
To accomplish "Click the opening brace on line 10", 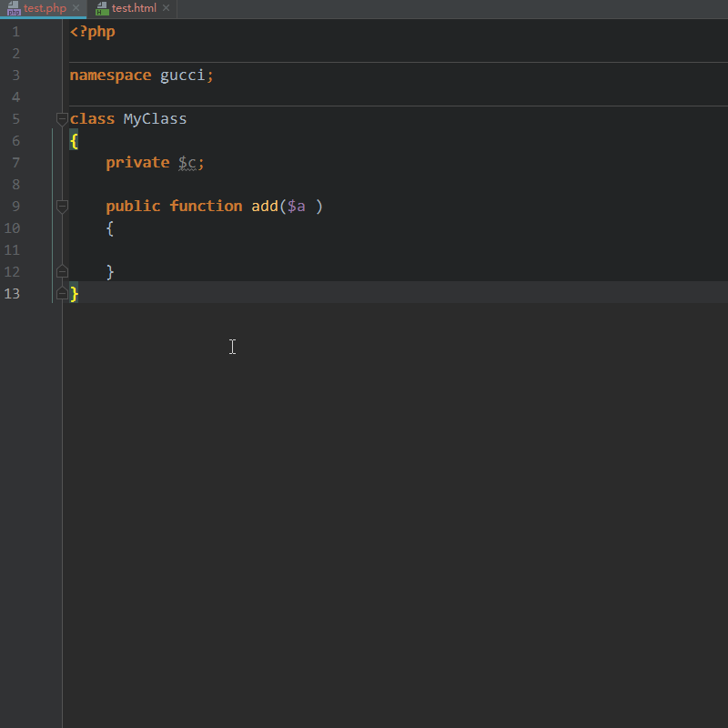I will click(x=110, y=228).
